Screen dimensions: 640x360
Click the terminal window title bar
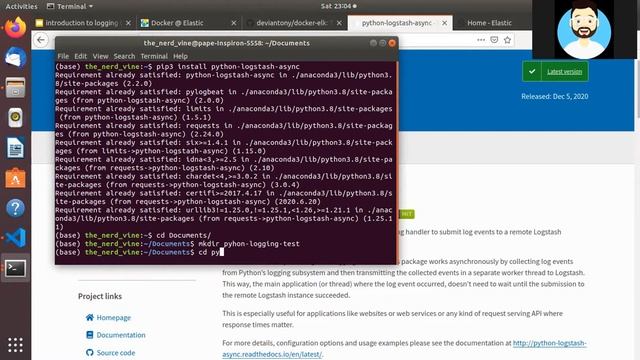pos(226,43)
